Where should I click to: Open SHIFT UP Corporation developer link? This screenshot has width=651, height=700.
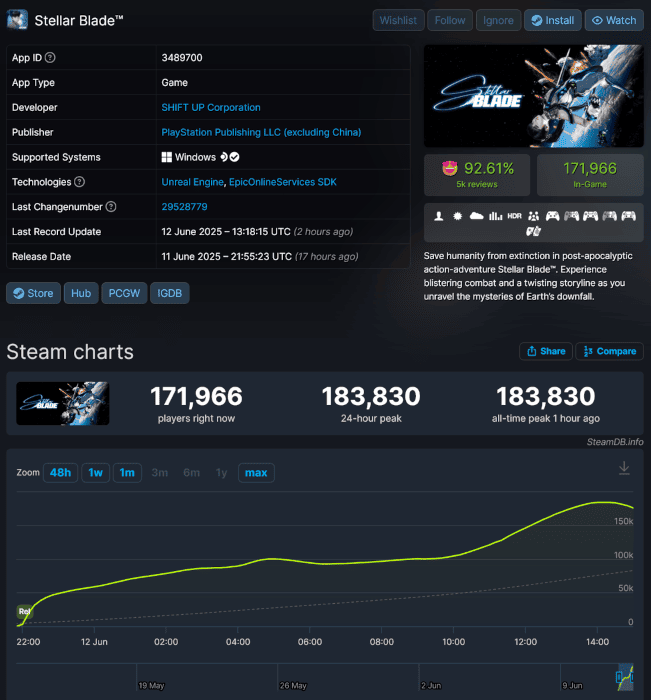pyautogui.click(x=211, y=108)
